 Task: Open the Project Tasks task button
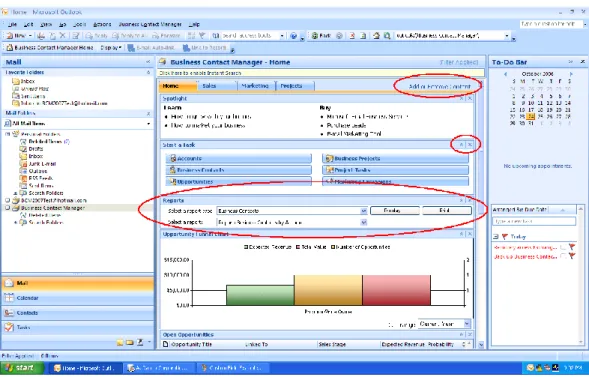click(x=395, y=170)
